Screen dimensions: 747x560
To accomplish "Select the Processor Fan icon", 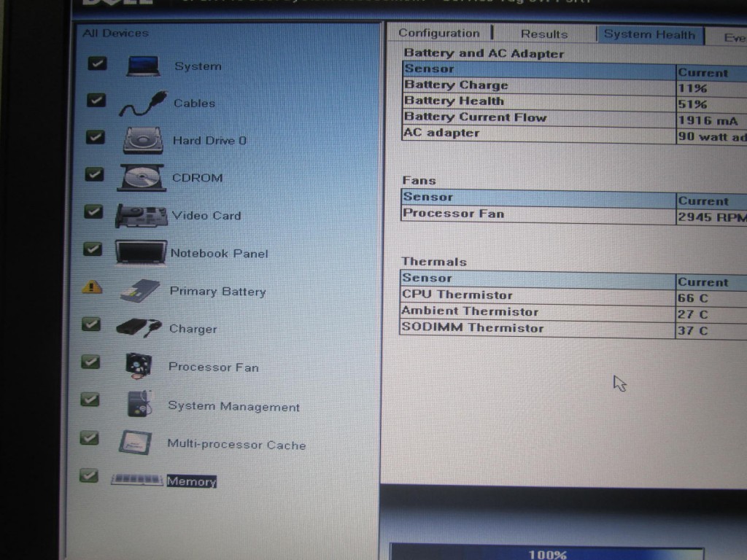I will pos(138,366).
